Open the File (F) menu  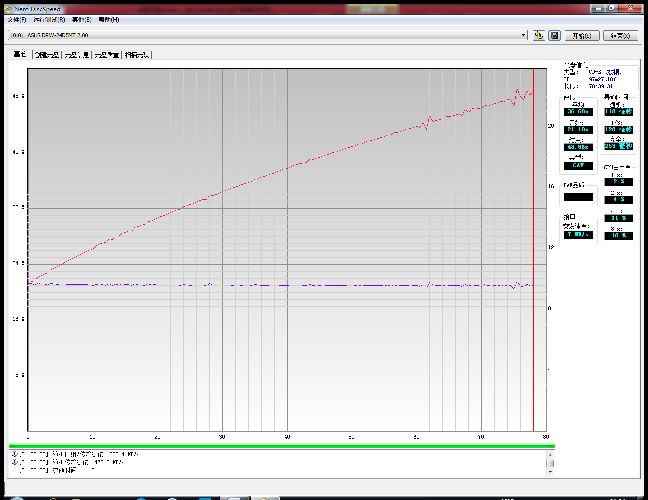(17, 19)
